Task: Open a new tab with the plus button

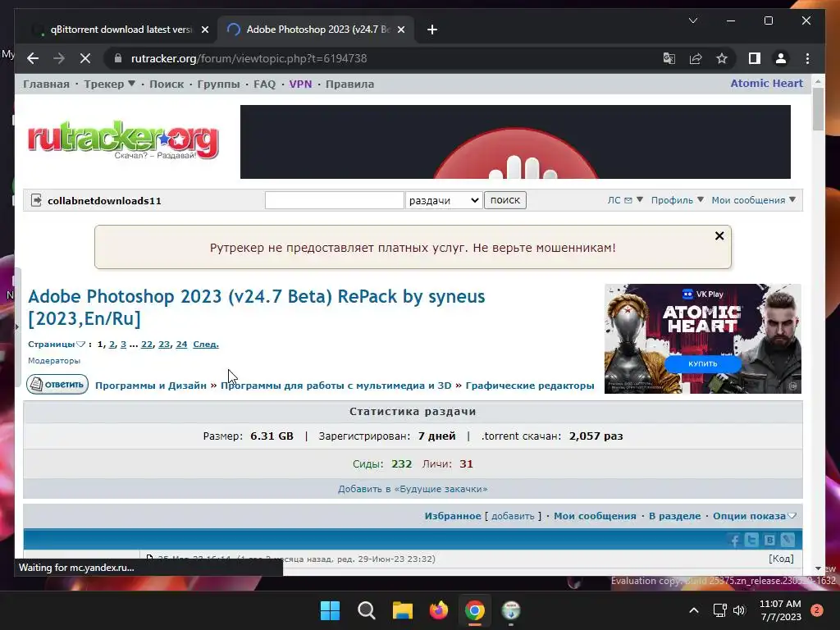Action: (x=432, y=30)
